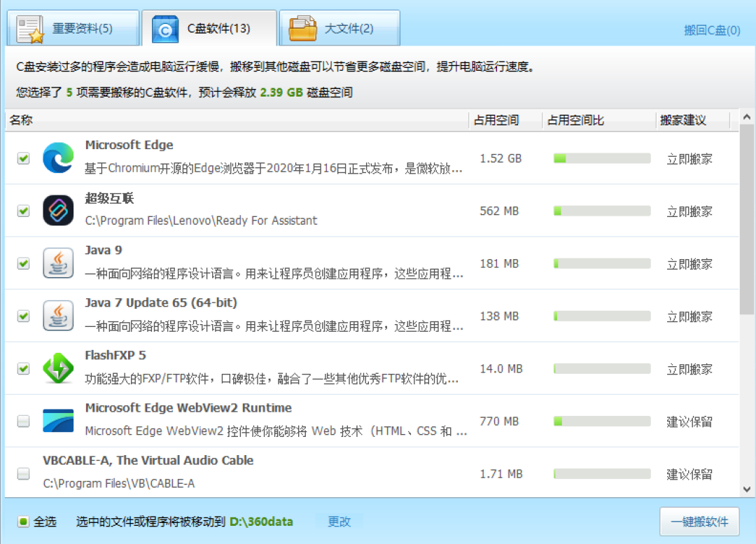756x544 pixels.
Task: Click the vertical scrollbar thumb
Action: click(x=747, y=219)
